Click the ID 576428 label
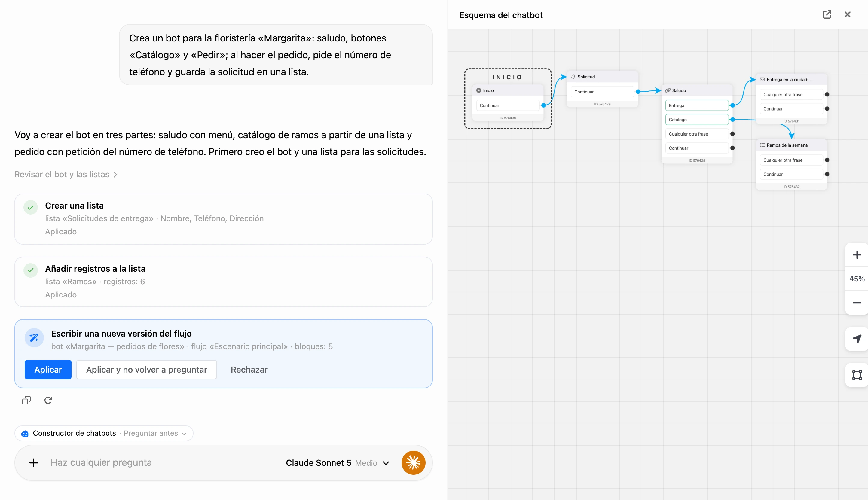868x500 pixels. 697,160
